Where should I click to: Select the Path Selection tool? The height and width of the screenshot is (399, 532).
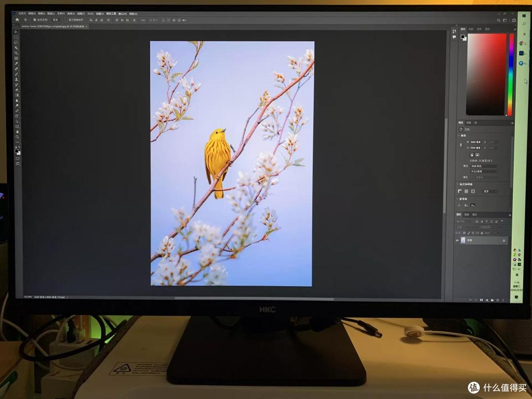pyautogui.click(x=17, y=121)
